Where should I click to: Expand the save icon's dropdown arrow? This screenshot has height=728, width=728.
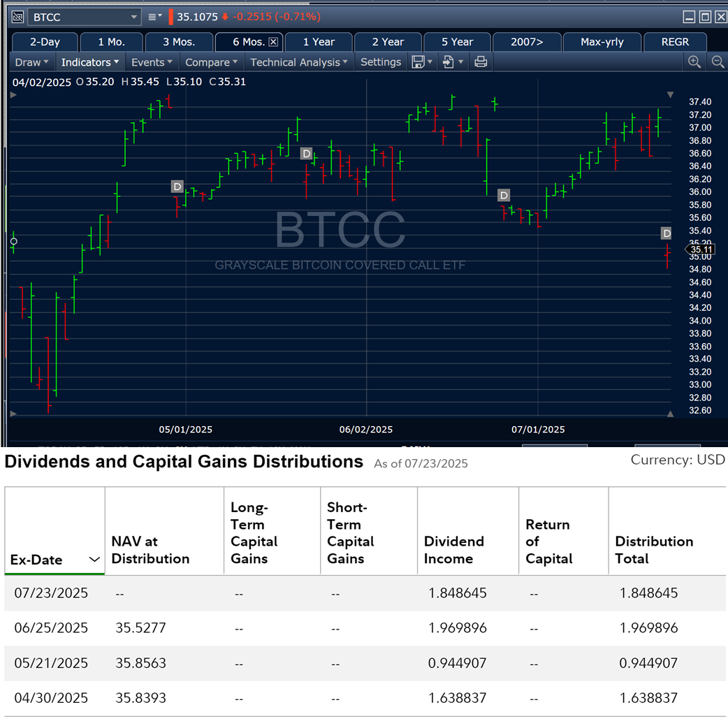click(428, 61)
